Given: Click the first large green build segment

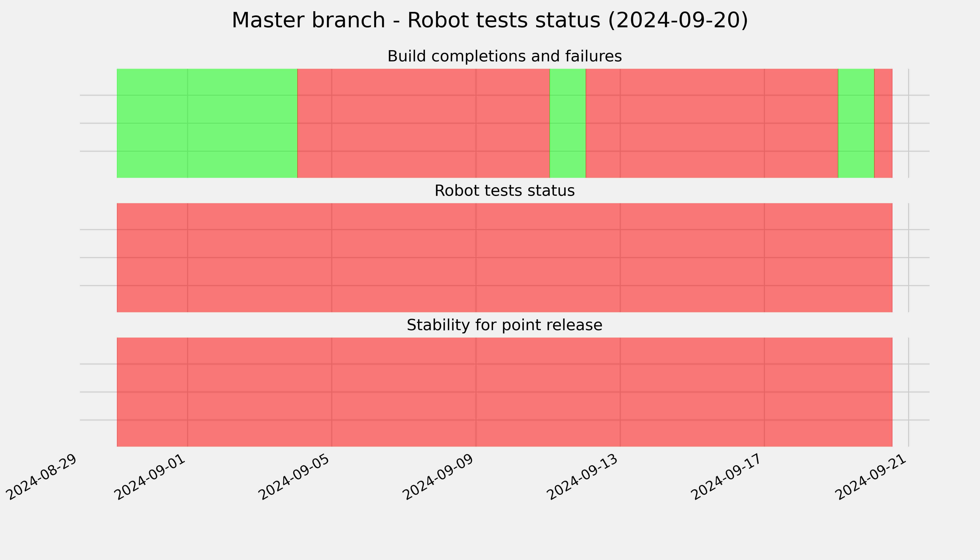Looking at the screenshot, I should [207, 123].
